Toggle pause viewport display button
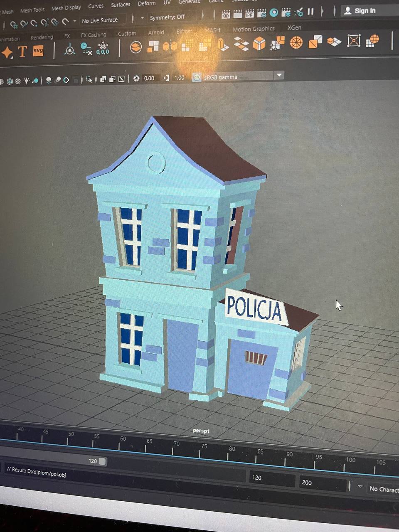The image size is (399, 532). [x=310, y=12]
